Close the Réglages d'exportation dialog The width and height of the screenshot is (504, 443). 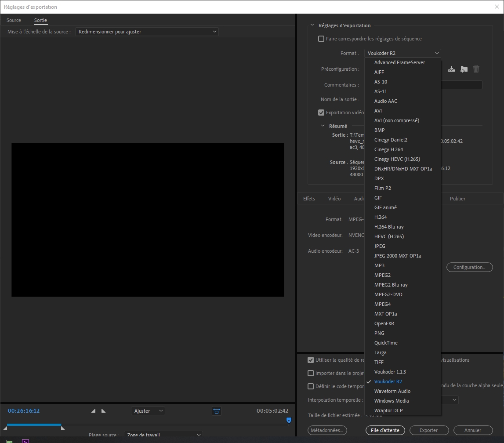[497, 7]
